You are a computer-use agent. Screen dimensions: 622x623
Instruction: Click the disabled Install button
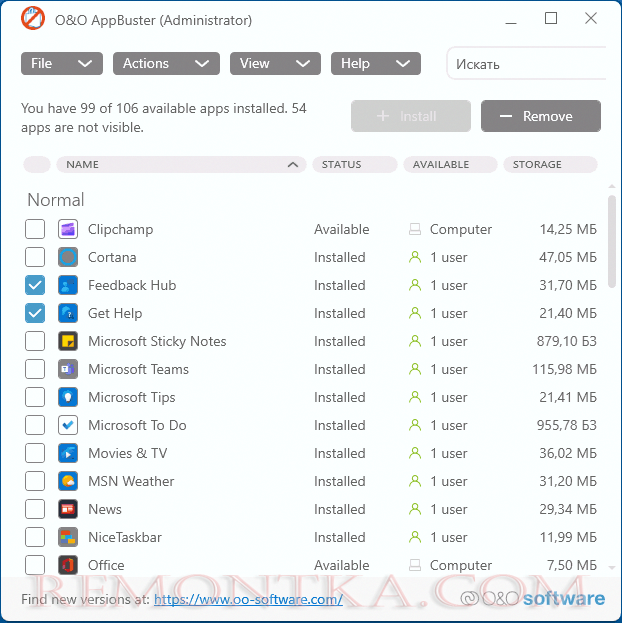411,116
